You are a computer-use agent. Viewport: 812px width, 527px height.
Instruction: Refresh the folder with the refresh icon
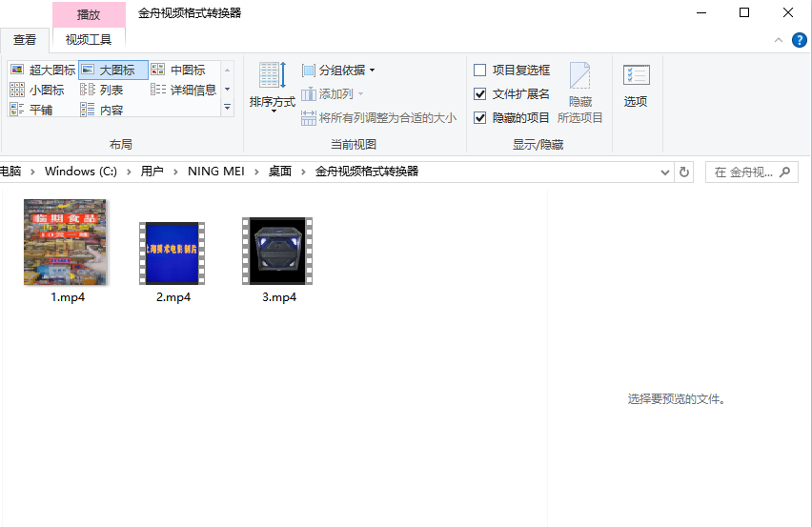point(684,172)
